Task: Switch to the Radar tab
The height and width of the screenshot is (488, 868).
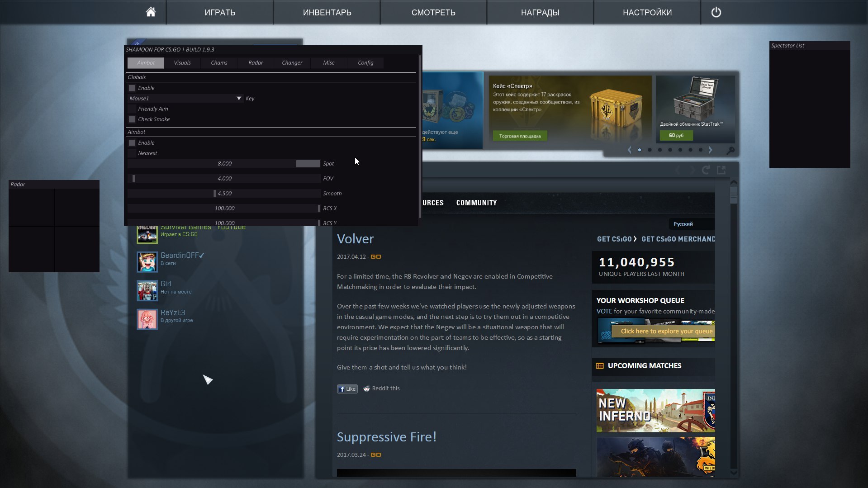Action: [256, 63]
